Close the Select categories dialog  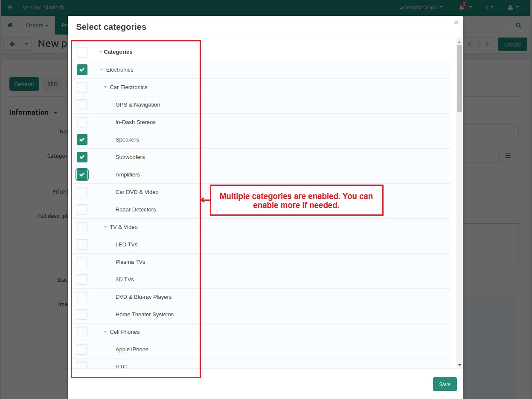point(456,22)
